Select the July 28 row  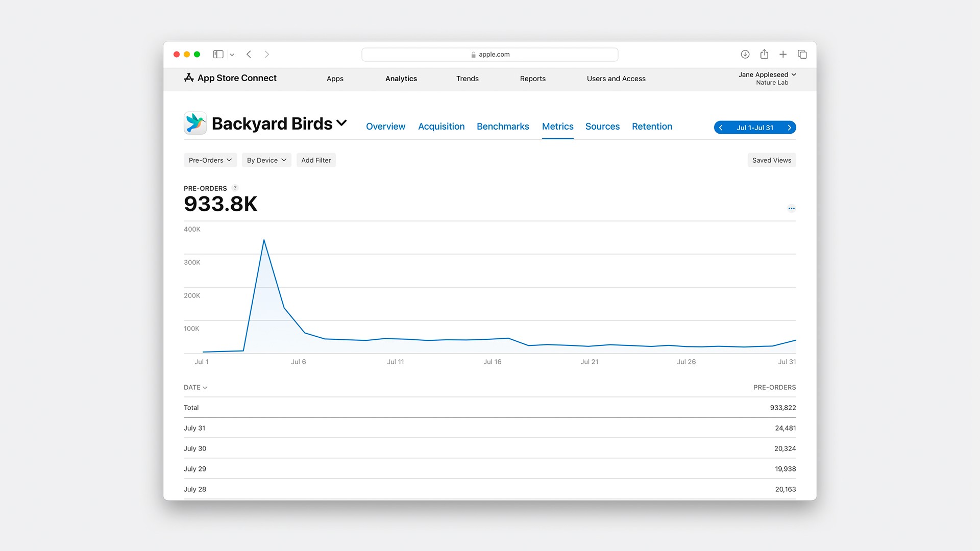tap(490, 489)
